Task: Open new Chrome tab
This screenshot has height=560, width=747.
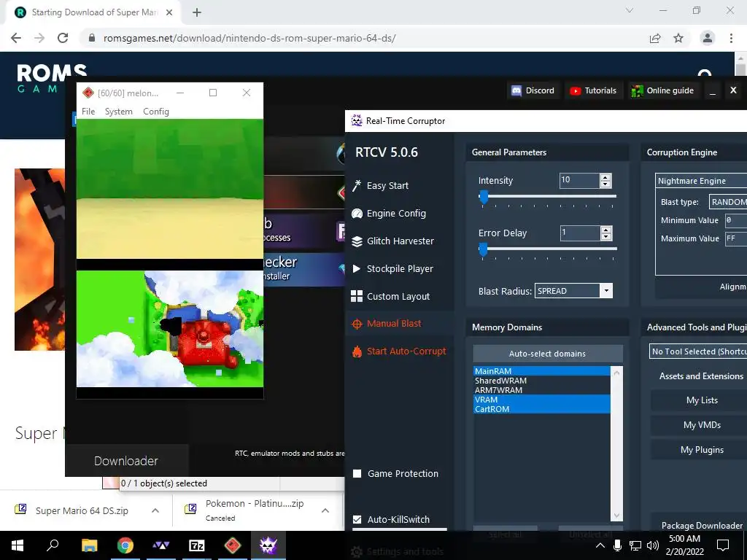Action: [x=197, y=12]
